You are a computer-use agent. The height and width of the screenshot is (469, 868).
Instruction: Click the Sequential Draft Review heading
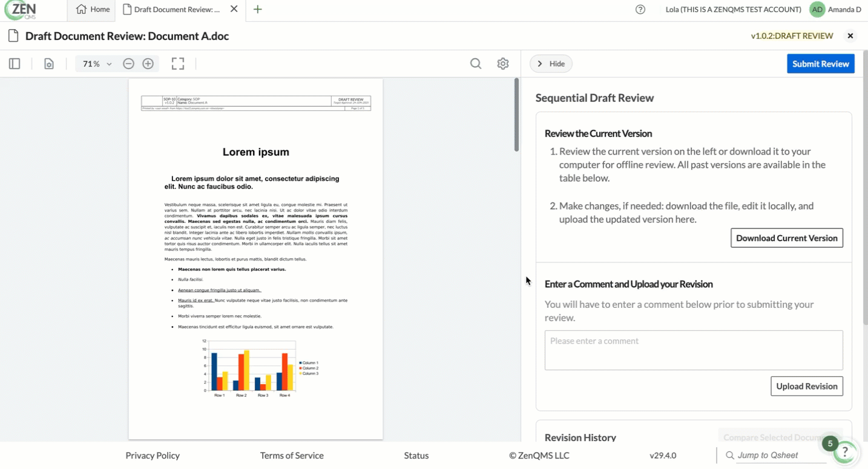click(x=594, y=98)
